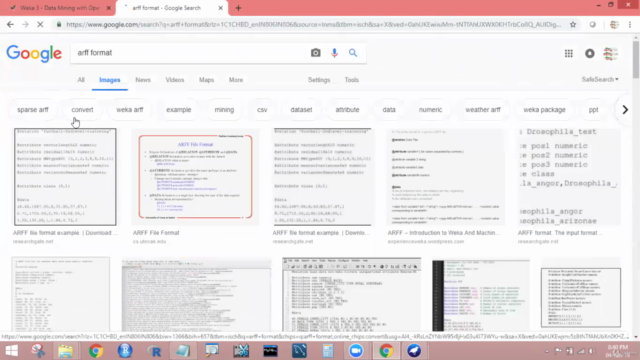Open File Explorer from the taskbar
Image resolution: width=640 pixels, height=360 pixels.
tap(65, 351)
